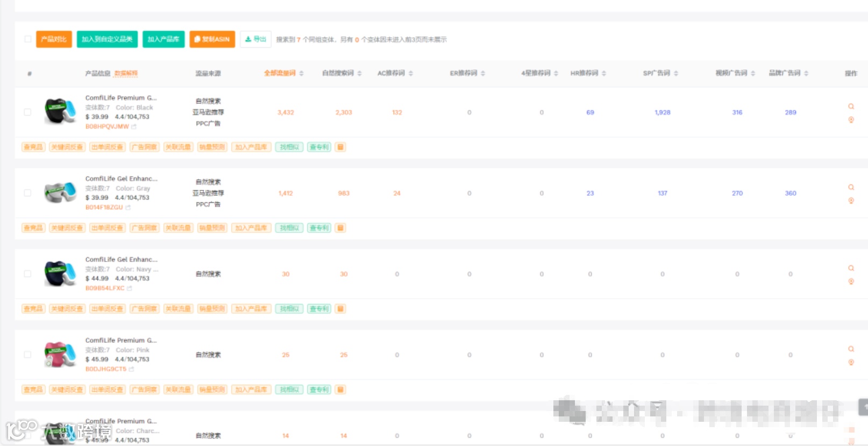This screenshot has width=868, height=446.
Task: Click the SP ad keyword count 1,928
Action: 663,112
